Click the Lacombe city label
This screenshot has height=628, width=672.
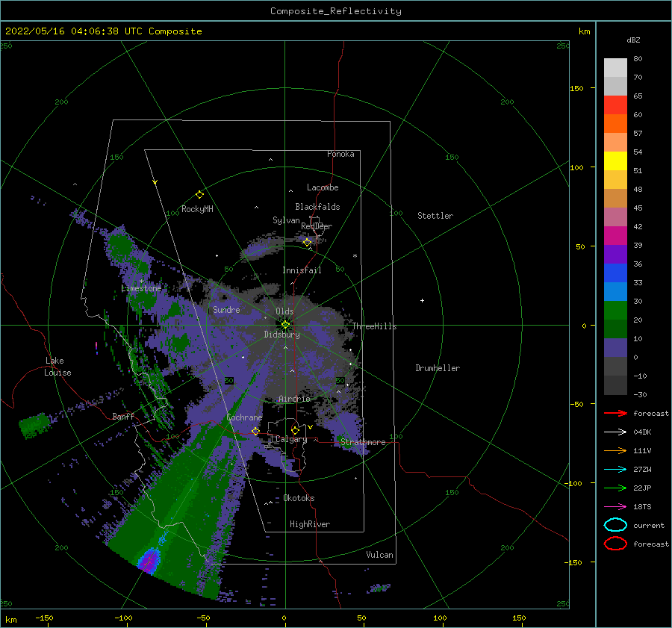[x=323, y=187]
